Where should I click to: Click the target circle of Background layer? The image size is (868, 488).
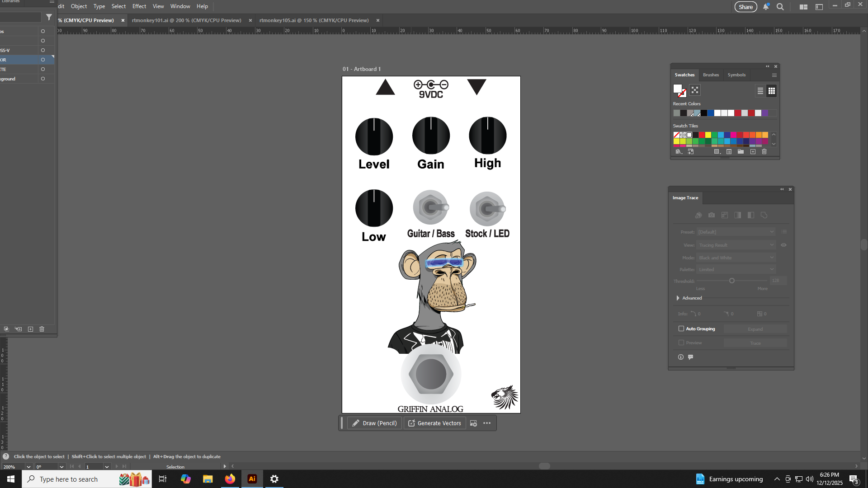43,79
